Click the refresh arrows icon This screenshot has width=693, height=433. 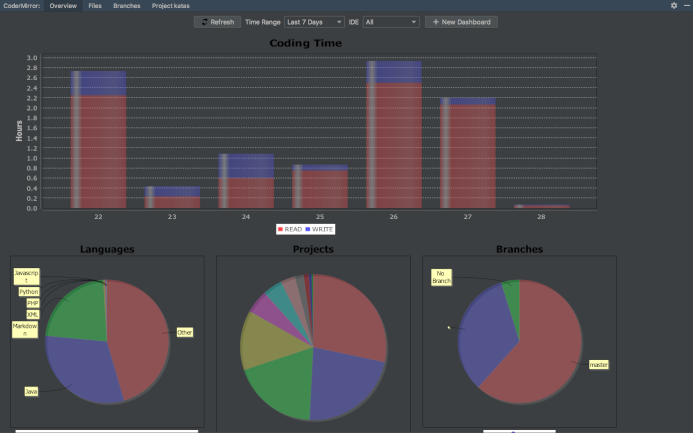click(x=204, y=22)
